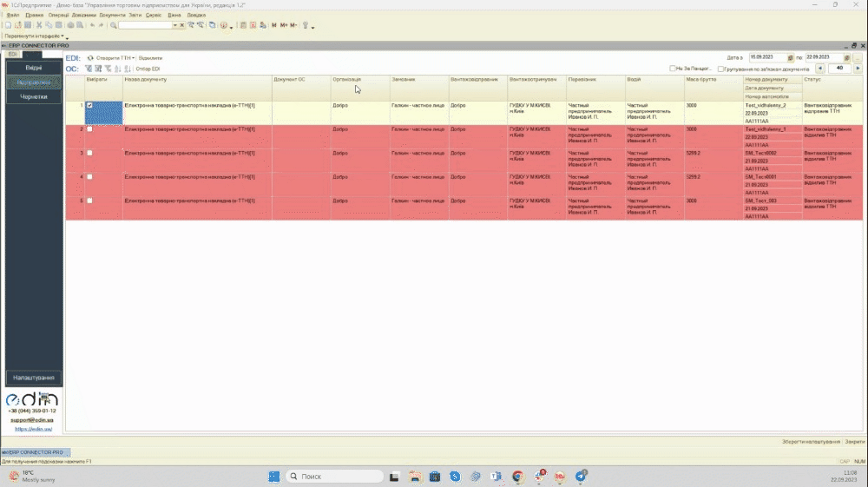Click the Закрити button at bottom right
868x487 pixels.
(855, 442)
